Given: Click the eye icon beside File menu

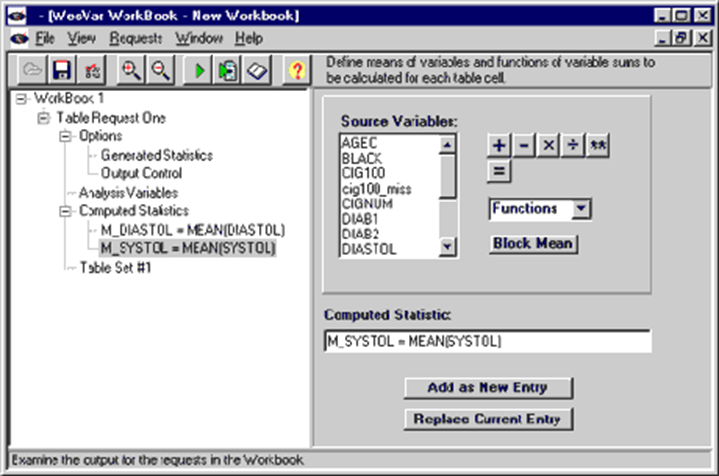Looking at the screenshot, I should pyautogui.click(x=19, y=39).
